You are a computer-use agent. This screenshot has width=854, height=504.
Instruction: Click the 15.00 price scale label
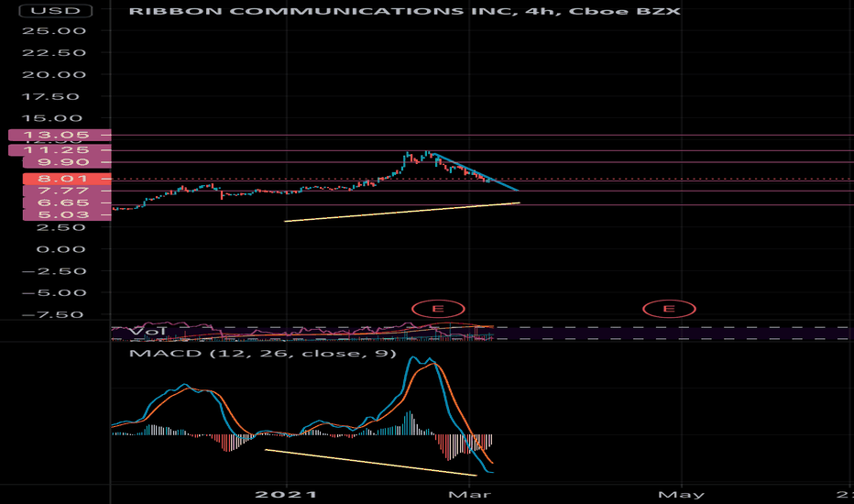[x=52, y=118]
